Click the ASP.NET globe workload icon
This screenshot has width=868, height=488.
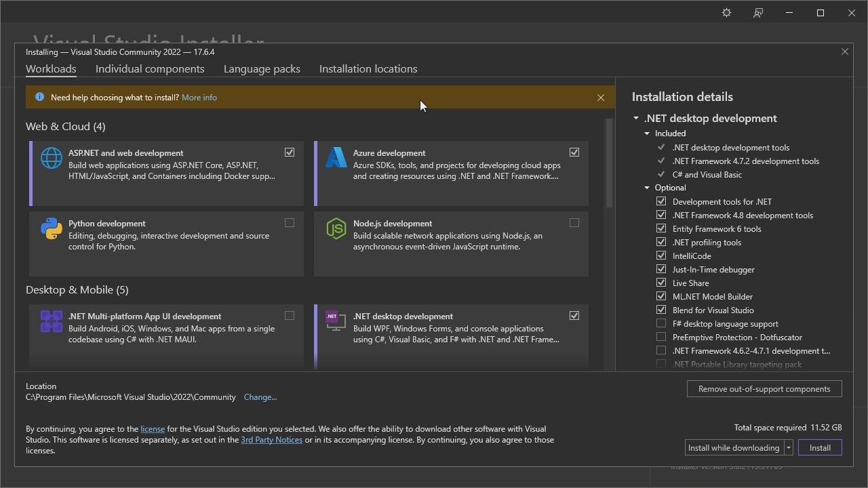pos(52,158)
